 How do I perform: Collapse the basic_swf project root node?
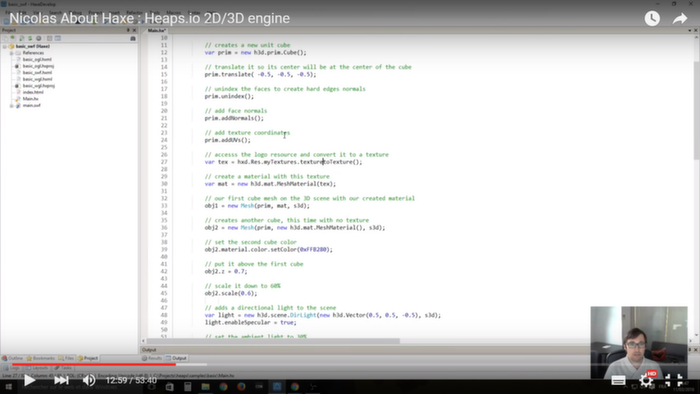coord(4,46)
